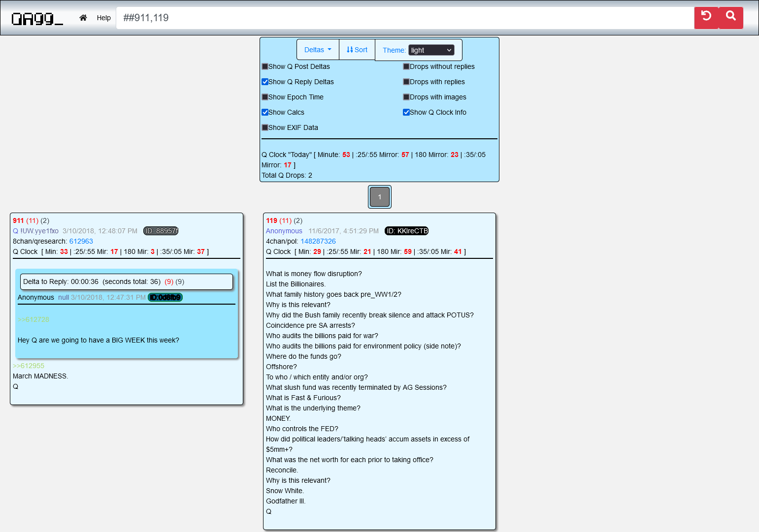This screenshot has width=759, height=532.
Task: Enable Show Q Post Deltas checkbox
Action: pyautogui.click(x=265, y=66)
